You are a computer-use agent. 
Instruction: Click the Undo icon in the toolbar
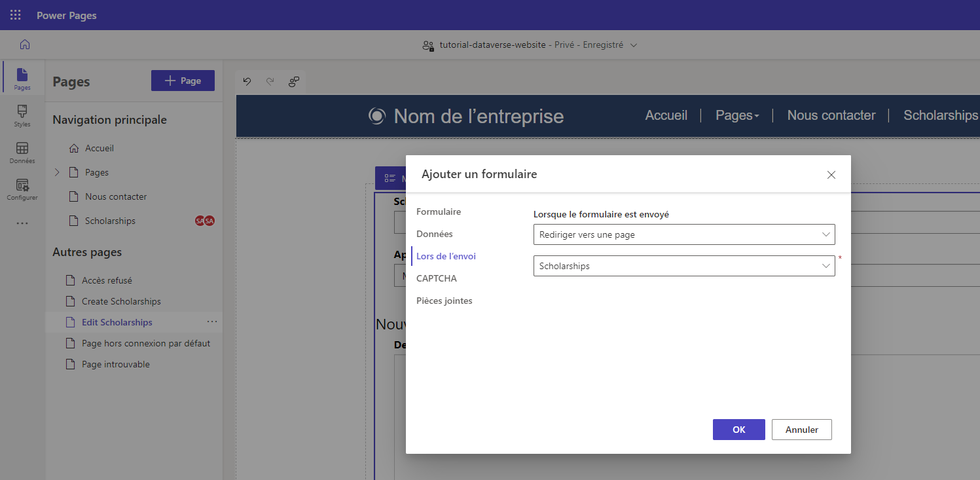click(x=247, y=81)
